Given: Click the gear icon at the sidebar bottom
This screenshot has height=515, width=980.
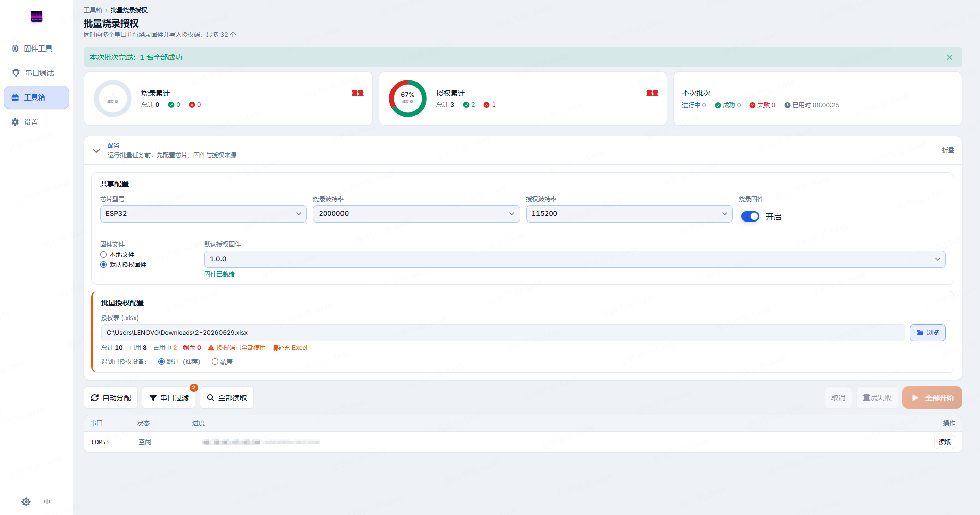Looking at the screenshot, I should click(26, 502).
